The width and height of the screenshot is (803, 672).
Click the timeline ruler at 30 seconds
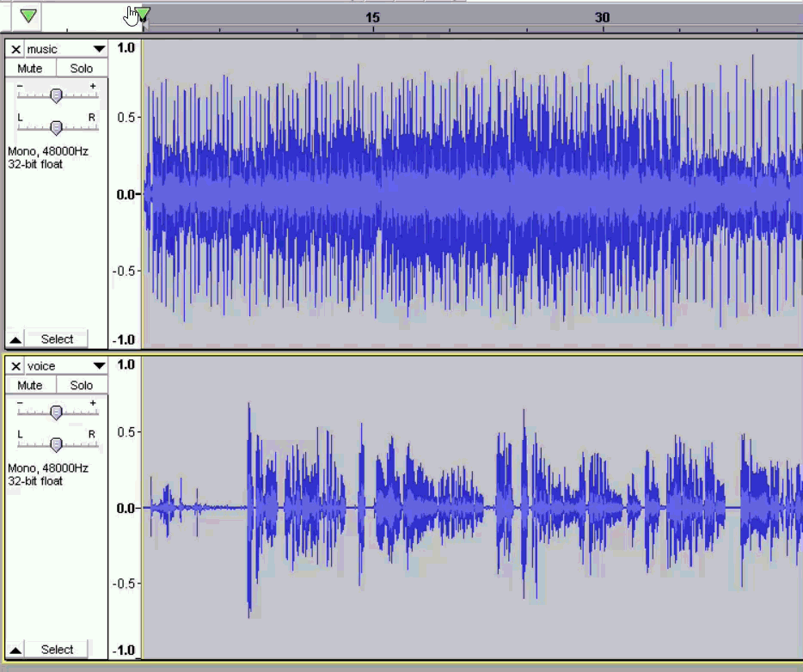click(x=602, y=17)
